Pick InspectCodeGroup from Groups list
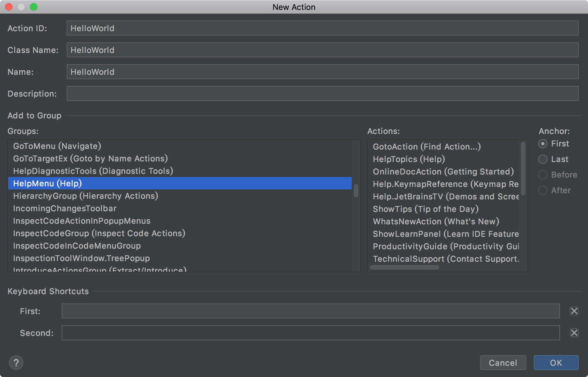 point(99,233)
